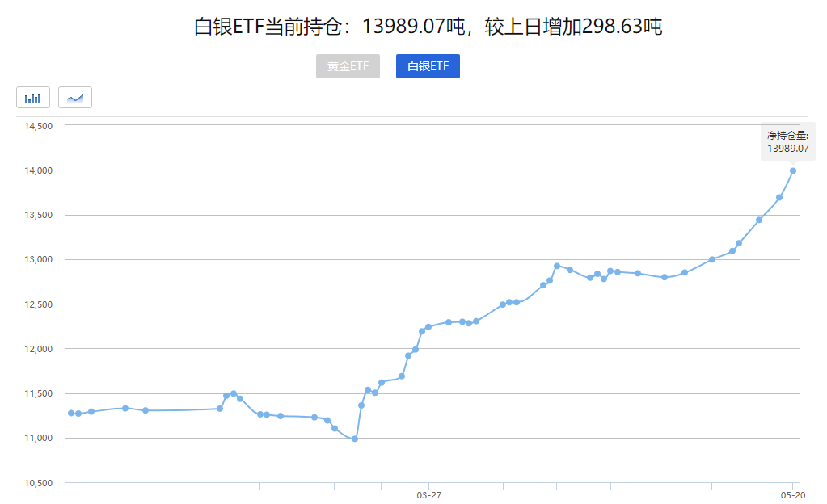Click the first data point on far left
Viewport: 827px width, 504px height.
coord(71,413)
